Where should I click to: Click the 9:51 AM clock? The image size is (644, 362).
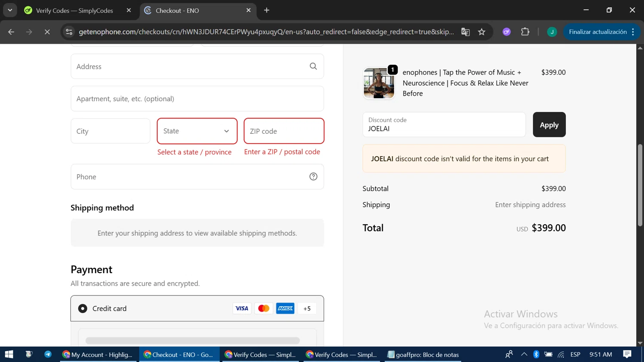coord(601,354)
